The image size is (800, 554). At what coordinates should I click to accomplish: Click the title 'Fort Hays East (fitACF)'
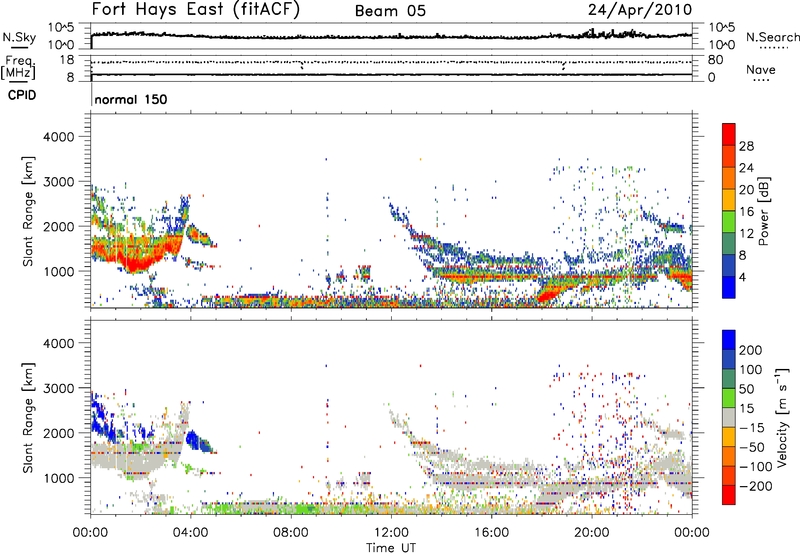pos(196,9)
